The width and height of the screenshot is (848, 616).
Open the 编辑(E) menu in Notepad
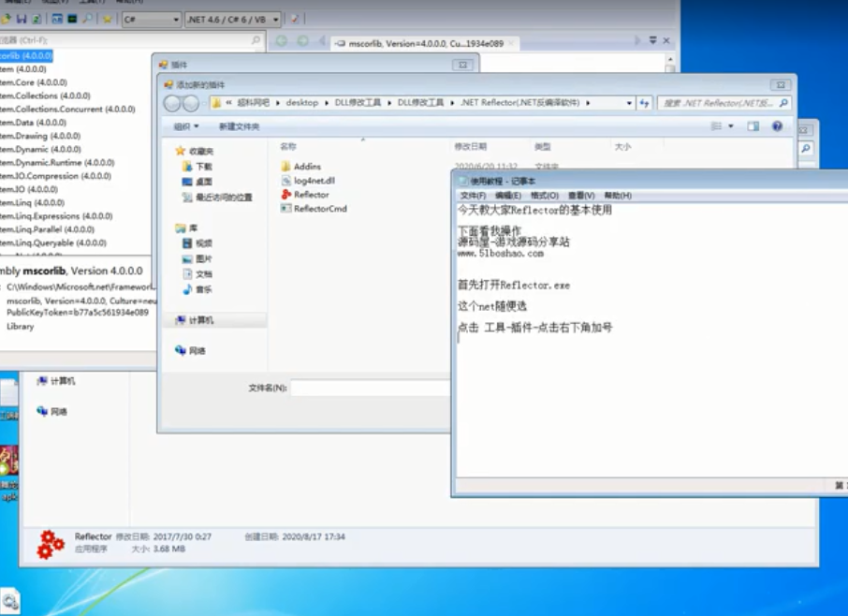508,196
